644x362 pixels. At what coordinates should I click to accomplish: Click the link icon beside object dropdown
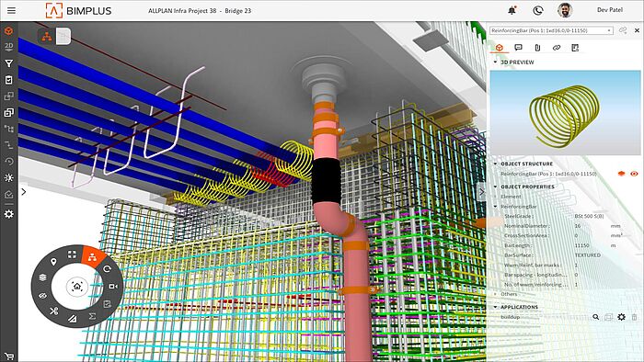(x=623, y=30)
